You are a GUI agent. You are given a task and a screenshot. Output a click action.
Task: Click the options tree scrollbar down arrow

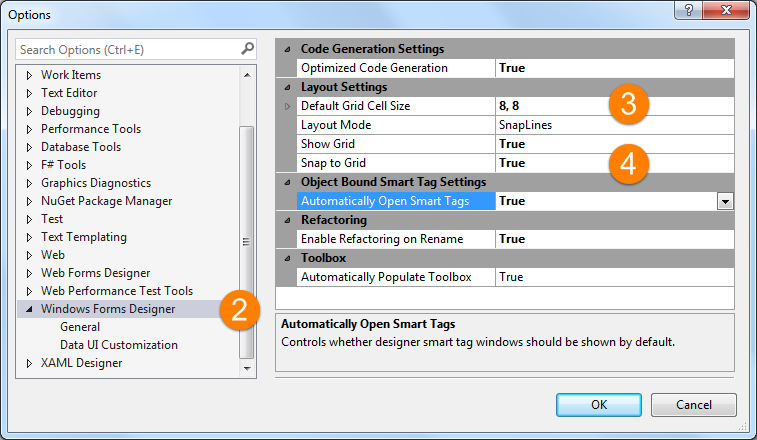pos(246,369)
